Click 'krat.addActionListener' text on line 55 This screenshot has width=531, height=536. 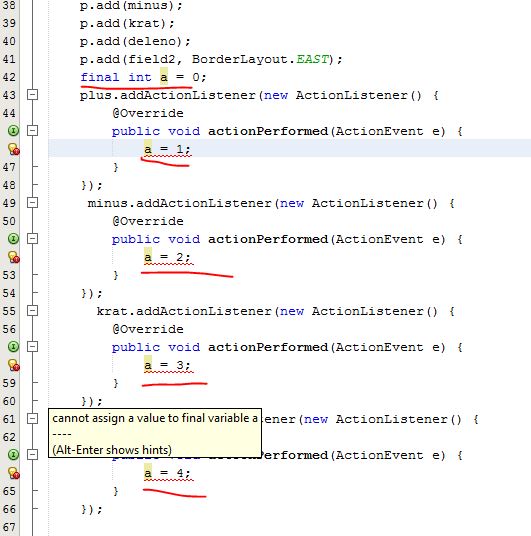coord(184,311)
